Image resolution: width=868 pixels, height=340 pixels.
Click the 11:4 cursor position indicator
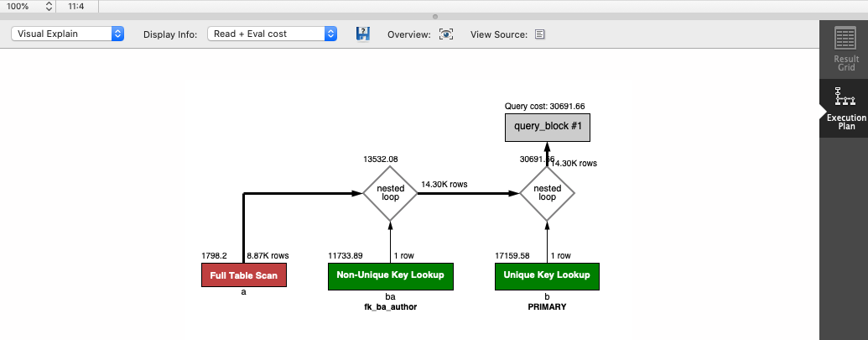(x=75, y=6)
